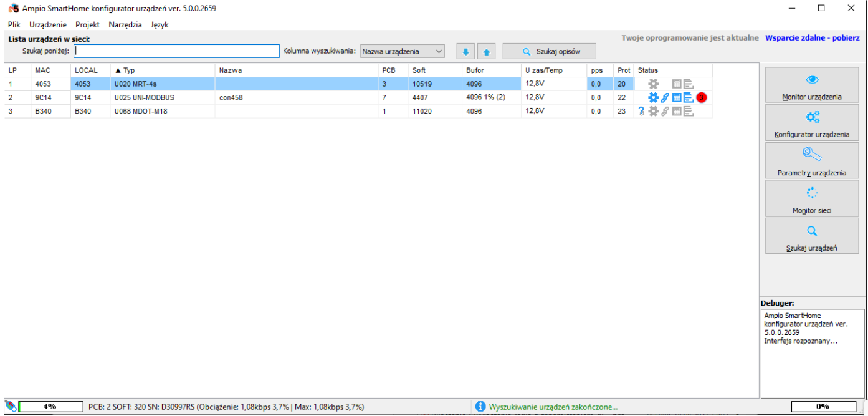Open the Narzędzia menu
Screen dimensions: 868x416
click(125, 25)
